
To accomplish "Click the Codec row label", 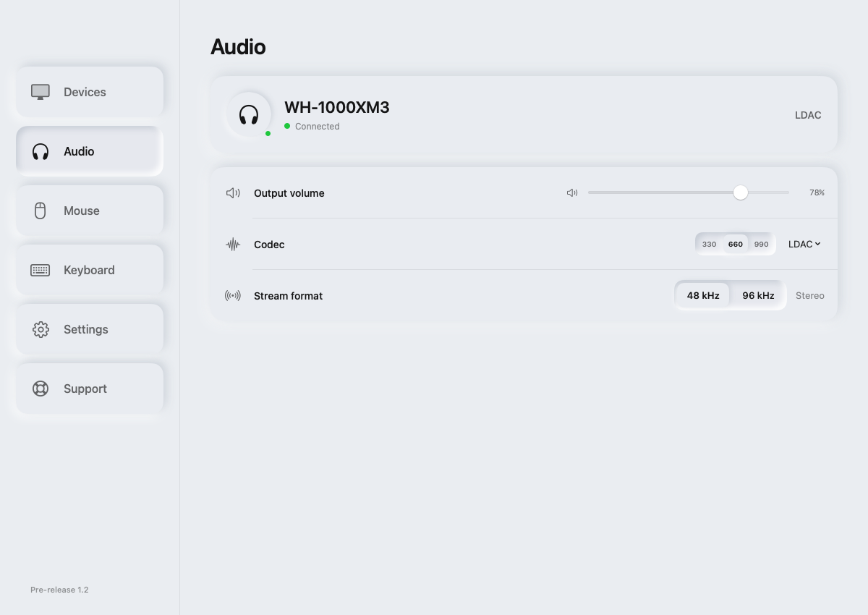I will [269, 245].
